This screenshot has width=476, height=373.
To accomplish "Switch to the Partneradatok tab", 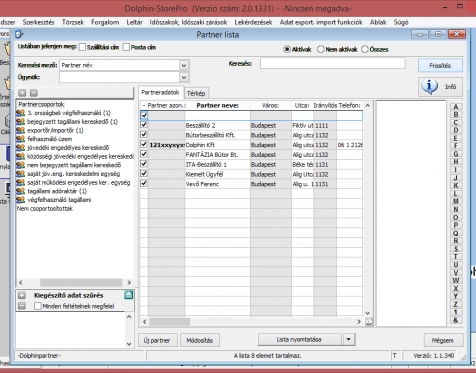I will tap(160, 92).
